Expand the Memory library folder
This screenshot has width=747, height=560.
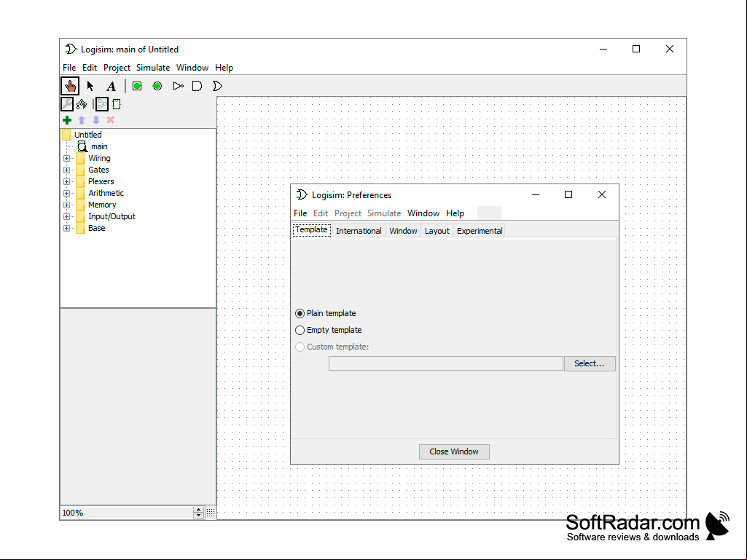point(67,205)
